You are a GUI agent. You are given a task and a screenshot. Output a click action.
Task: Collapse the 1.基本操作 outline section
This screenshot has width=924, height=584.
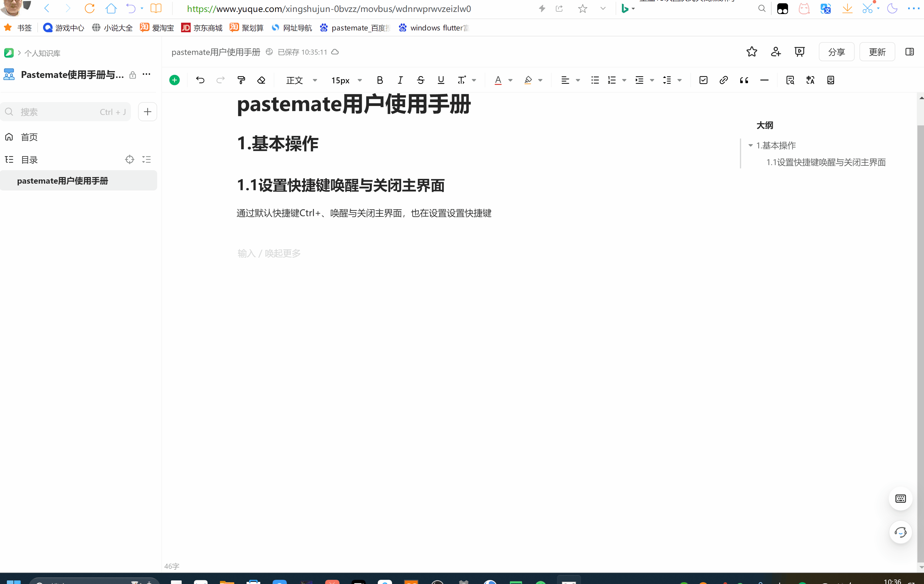coord(750,145)
